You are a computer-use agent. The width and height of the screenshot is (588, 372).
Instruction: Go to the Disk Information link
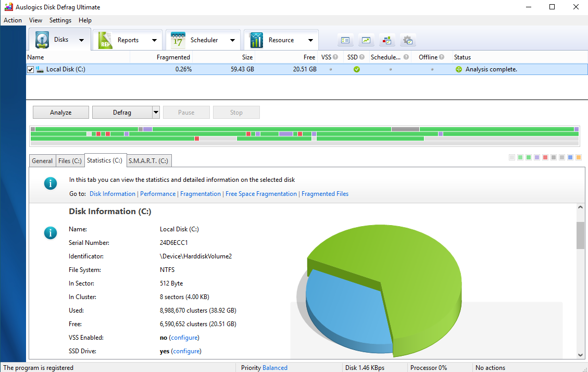tap(112, 194)
